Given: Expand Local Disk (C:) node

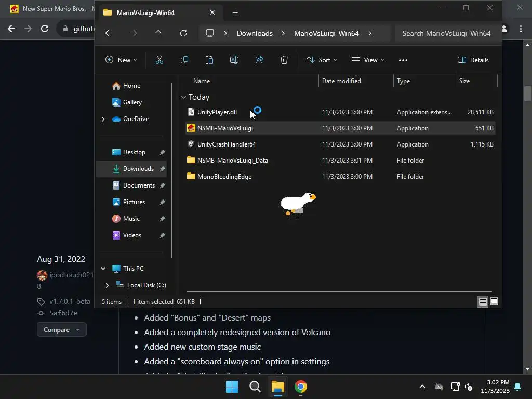Looking at the screenshot, I should coord(107,285).
